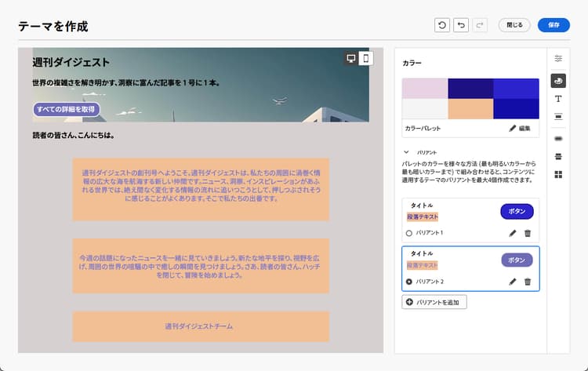Click the ボタン preview in バリアント1 card
The height and width of the screenshot is (371, 588).
[x=517, y=212]
